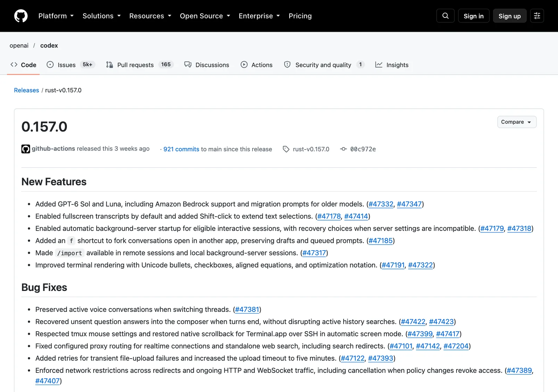Open the github-actions author link
The height and width of the screenshot is (392, 558).
(53, 149)
